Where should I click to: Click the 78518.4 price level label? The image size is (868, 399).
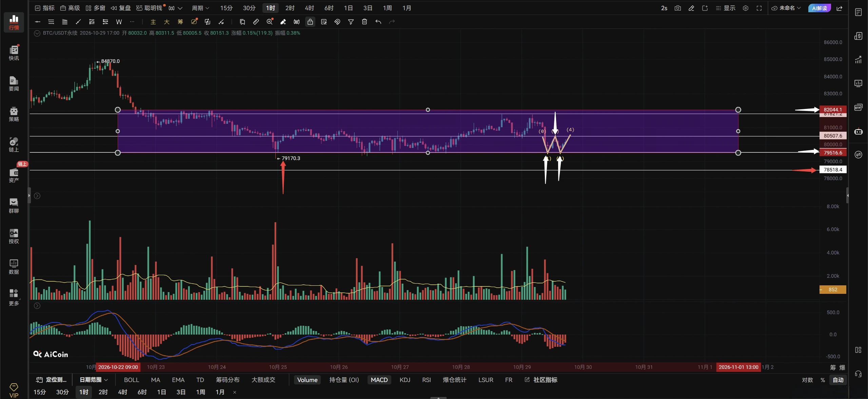pyautogui.click(x=833, y=170)
